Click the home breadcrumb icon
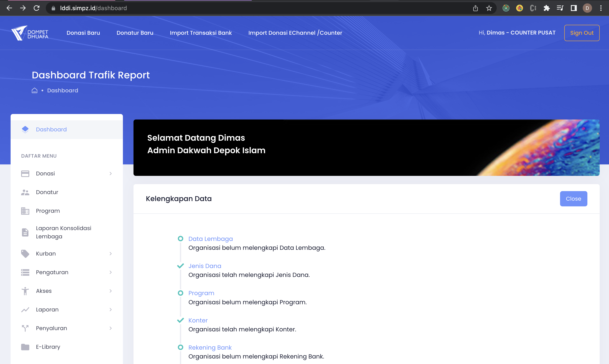 (35, 90)
